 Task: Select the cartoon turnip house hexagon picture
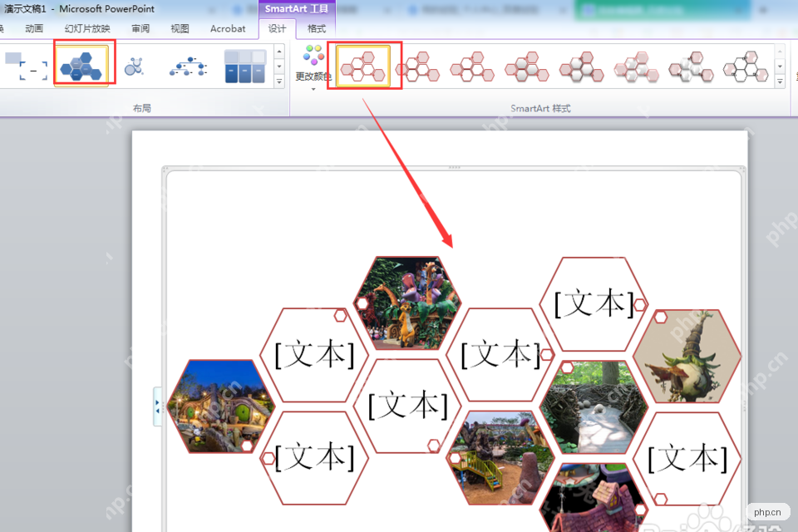coord(687,356)
